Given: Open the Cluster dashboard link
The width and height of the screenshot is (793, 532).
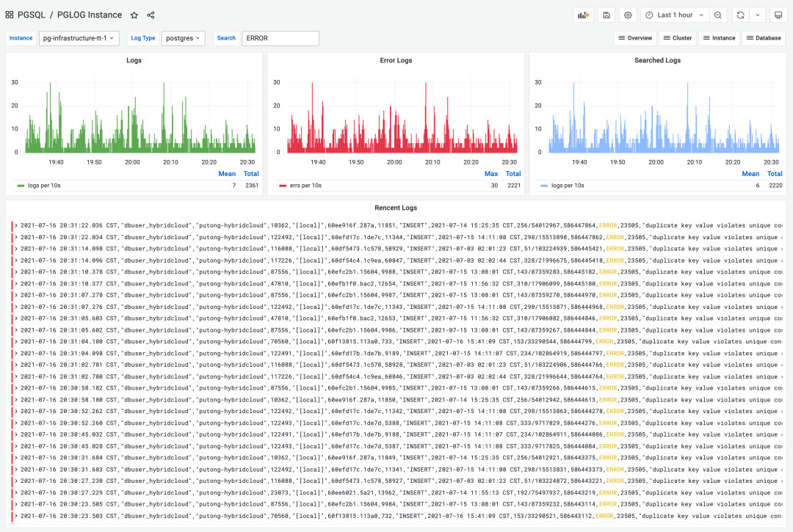Looking at the screenshot, I should 677,38.
